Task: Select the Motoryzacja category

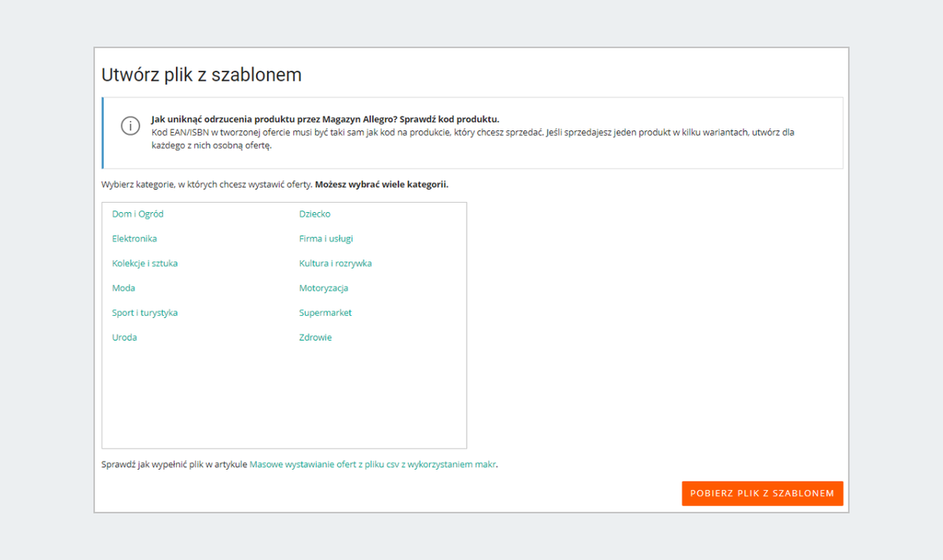Action: coord(324,288)
